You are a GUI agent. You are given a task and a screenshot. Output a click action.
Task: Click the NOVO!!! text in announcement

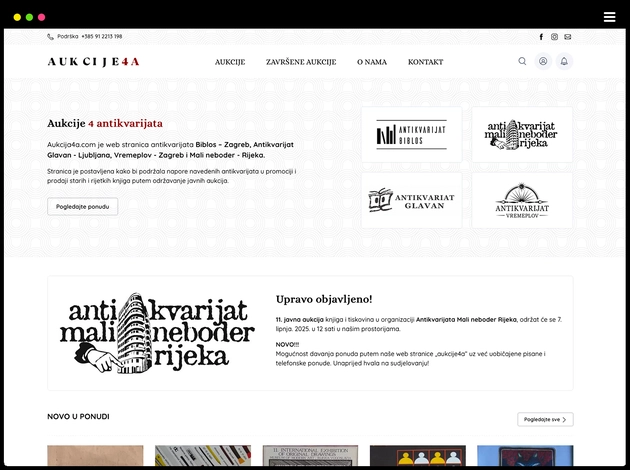pos(287,345)
